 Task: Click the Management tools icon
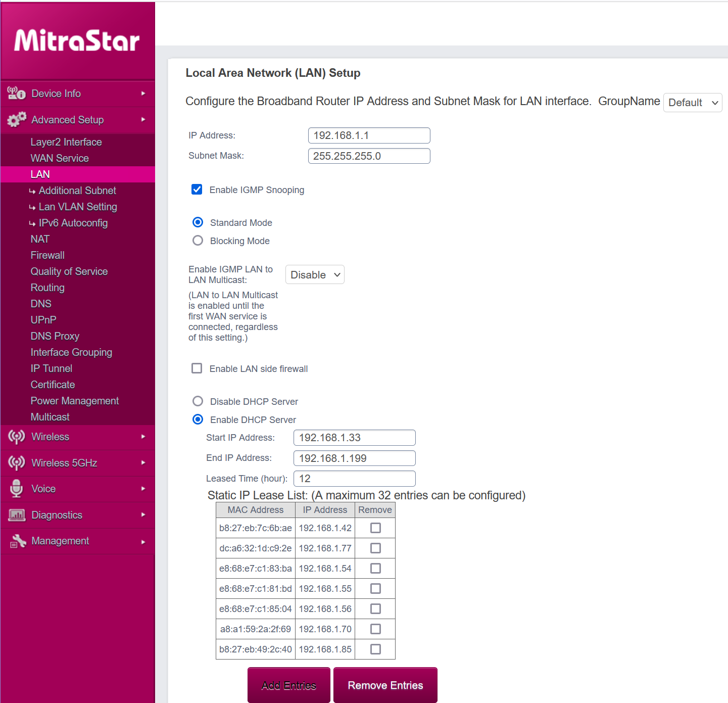(x=18, y=541)
